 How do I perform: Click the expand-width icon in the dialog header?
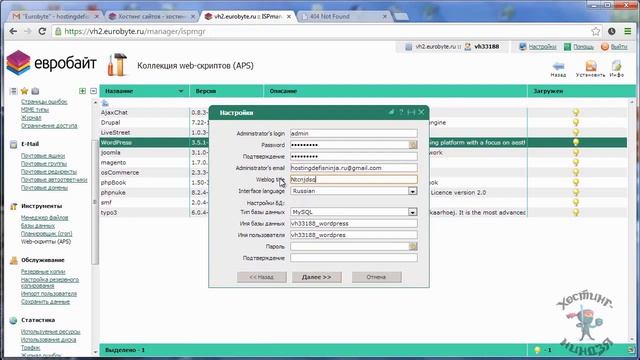tap(411, 112)
